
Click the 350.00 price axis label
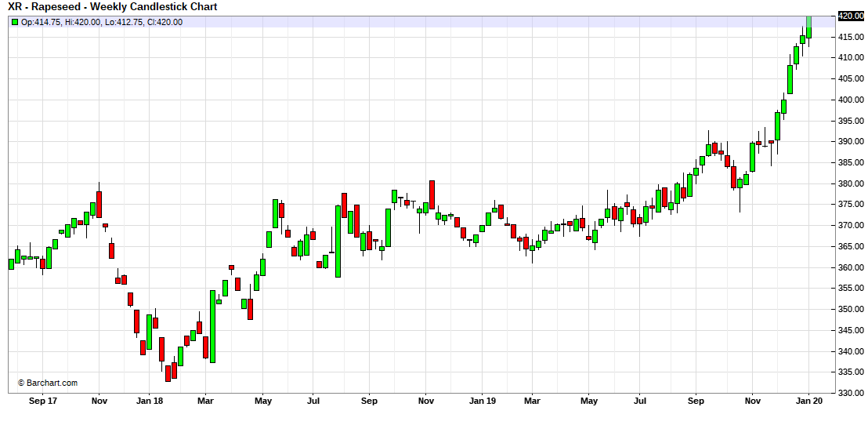click(x=851, y=309)
